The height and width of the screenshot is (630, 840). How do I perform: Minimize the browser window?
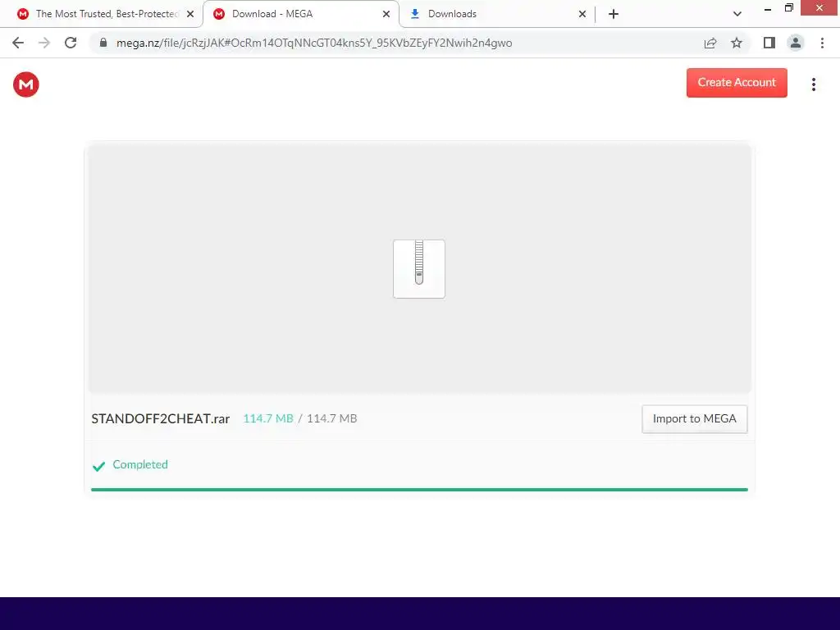[x=768, y=8]
